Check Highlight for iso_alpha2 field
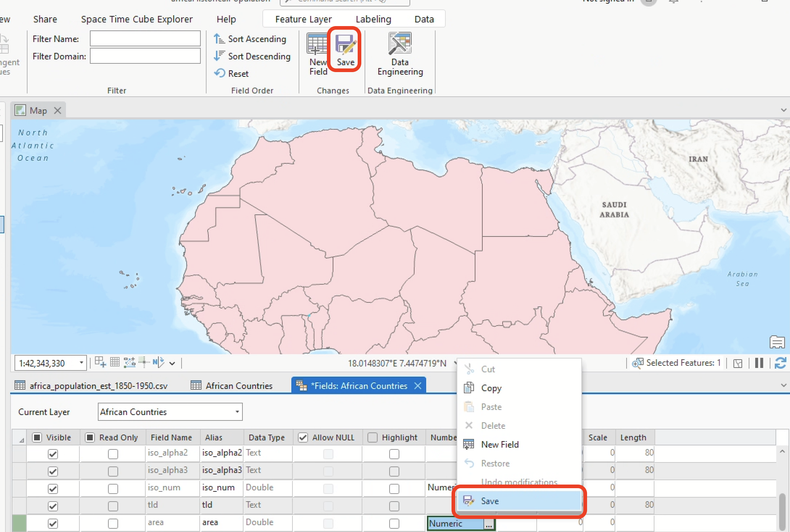 [x=394, y=454]
